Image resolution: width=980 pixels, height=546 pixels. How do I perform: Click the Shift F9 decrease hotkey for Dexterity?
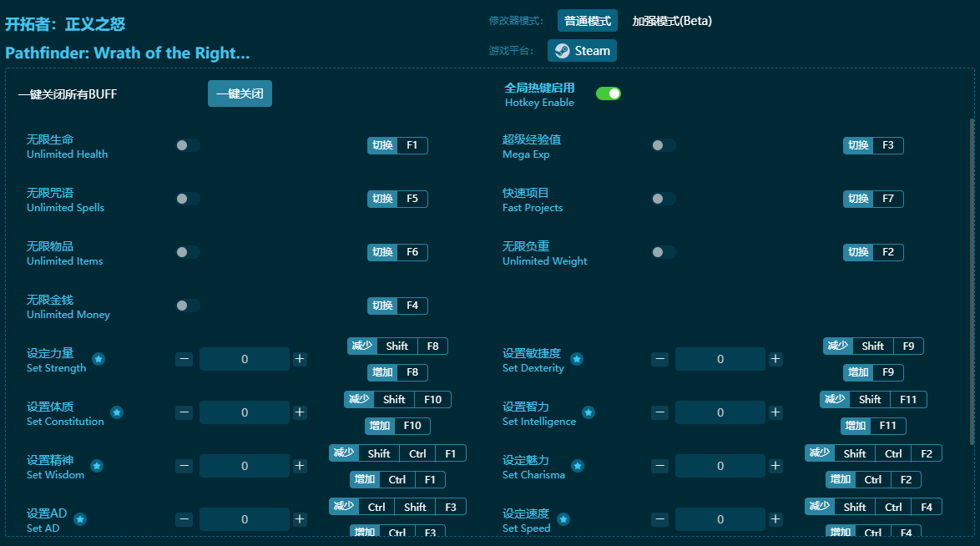pos(873,346)
